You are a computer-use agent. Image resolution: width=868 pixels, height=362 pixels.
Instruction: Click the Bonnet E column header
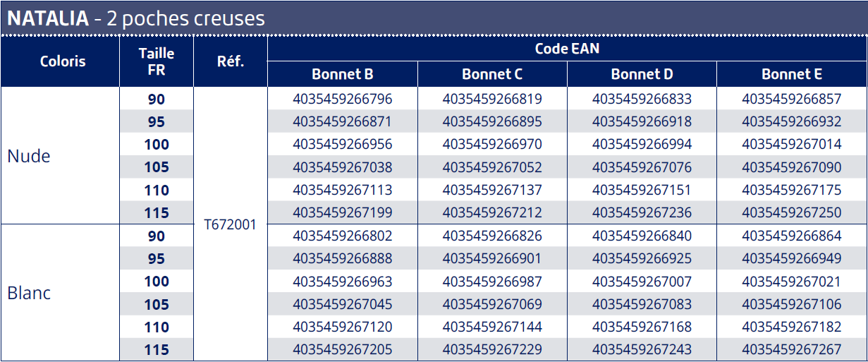click(x=792, y=74)
